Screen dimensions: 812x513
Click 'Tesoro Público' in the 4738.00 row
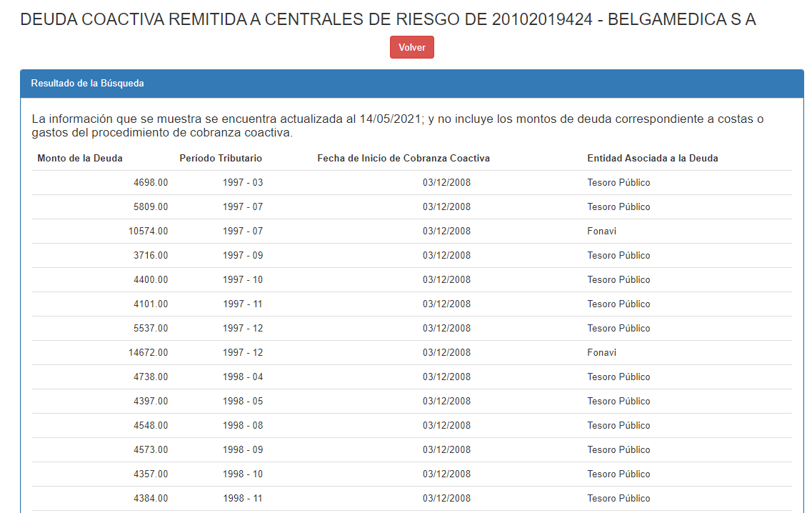coord(619,377)
